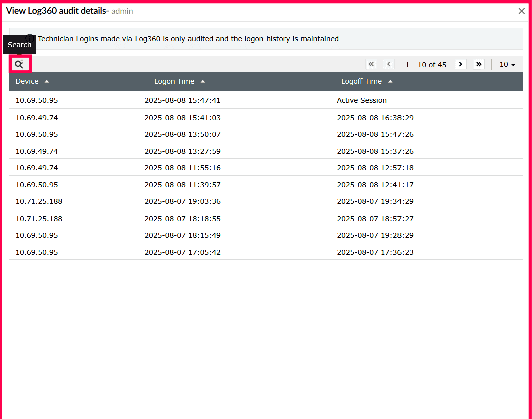This screenshot has height=419, width=532.
Task: Click logon time 2025-08-07 17:05:42
Action: (182, 252)
